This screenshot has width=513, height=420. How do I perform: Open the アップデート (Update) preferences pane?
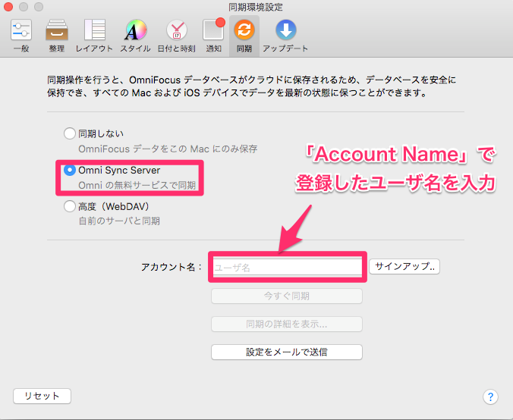(x=285, y=36)
